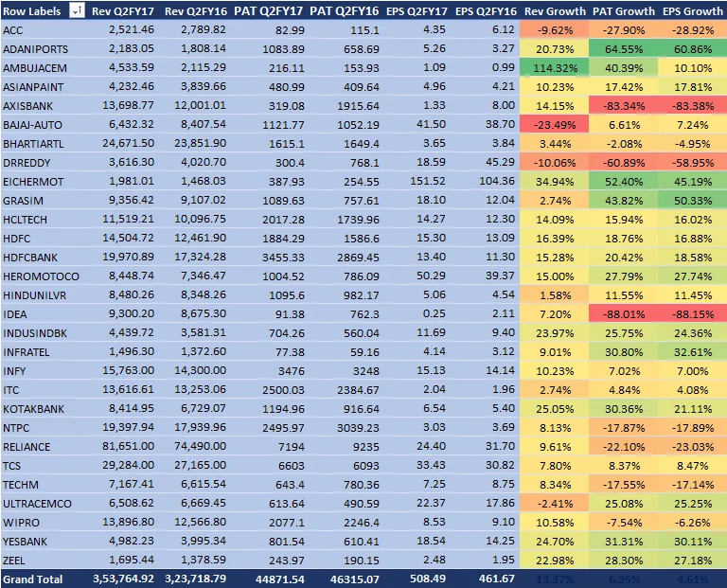The image size is (727, 588).
Task: Click the ADANIPORTS row label
Action: [35, 49]
